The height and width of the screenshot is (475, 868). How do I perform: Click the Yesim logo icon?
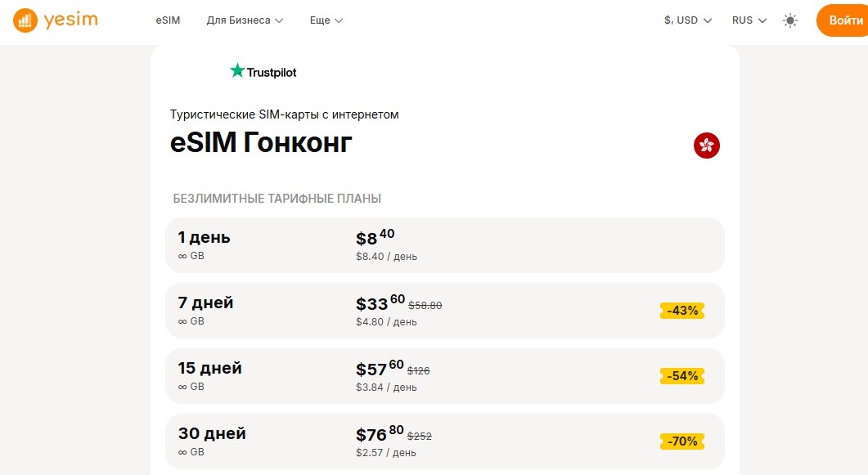coord(23,20)
